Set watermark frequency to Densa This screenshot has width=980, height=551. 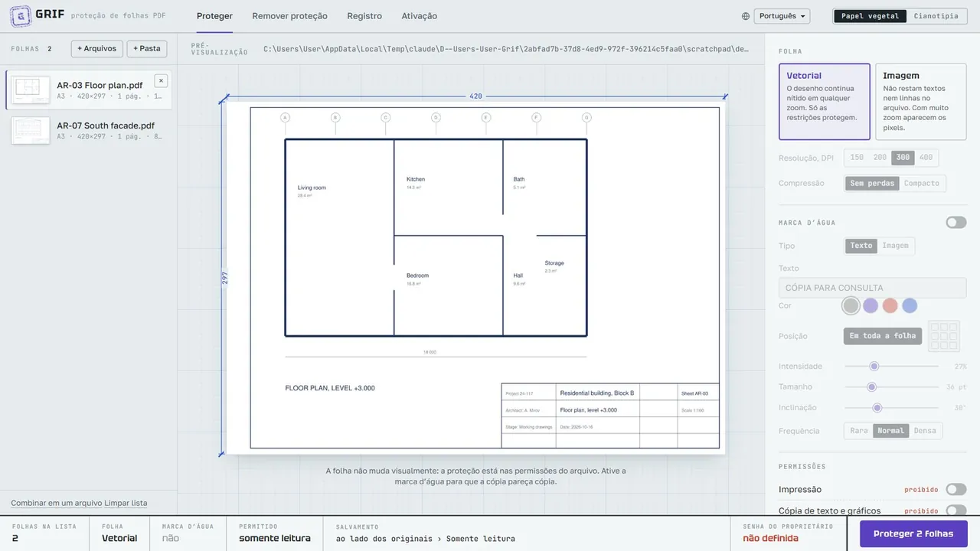click(x=925, y=431)
